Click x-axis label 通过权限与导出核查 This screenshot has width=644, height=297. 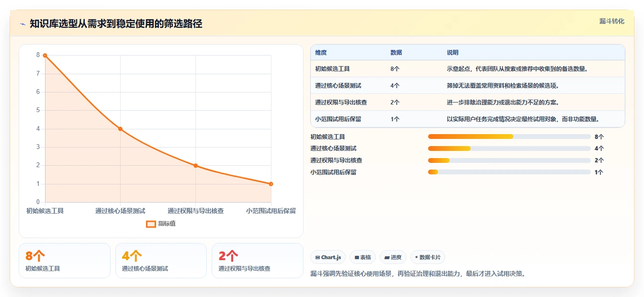pyautogui.click(x=195, y=211)
